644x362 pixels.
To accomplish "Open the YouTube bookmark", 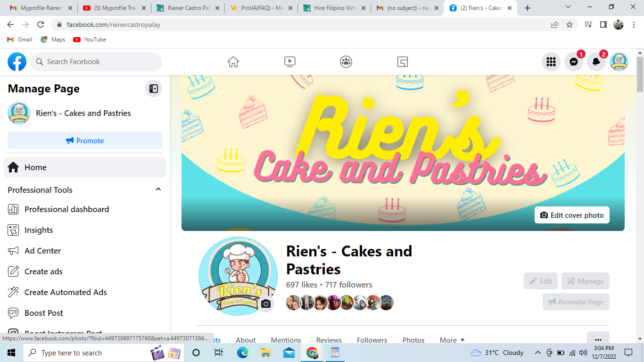I will tap(90, 40).
